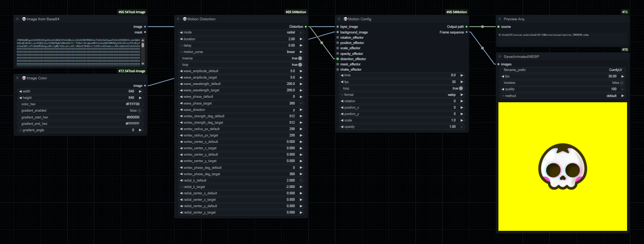Decrease width using its left arrow
This screenshot has height=244, width=644.
tap(20, 91)
